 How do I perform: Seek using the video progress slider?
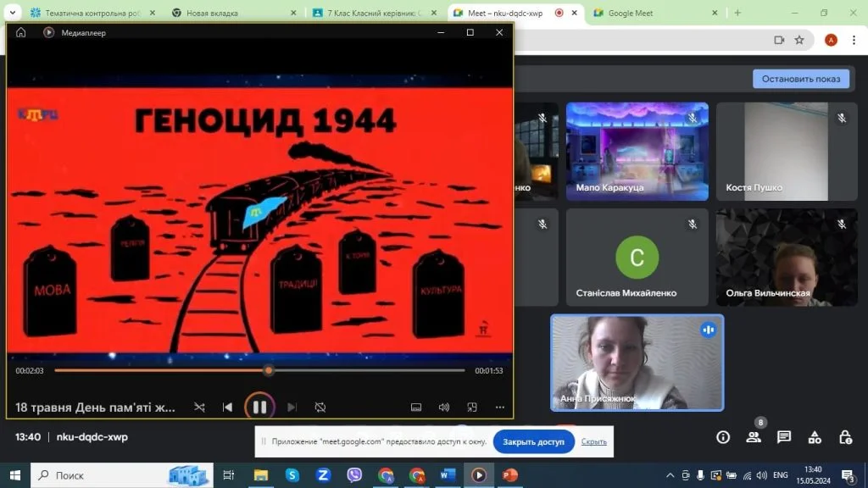(259, 371)
